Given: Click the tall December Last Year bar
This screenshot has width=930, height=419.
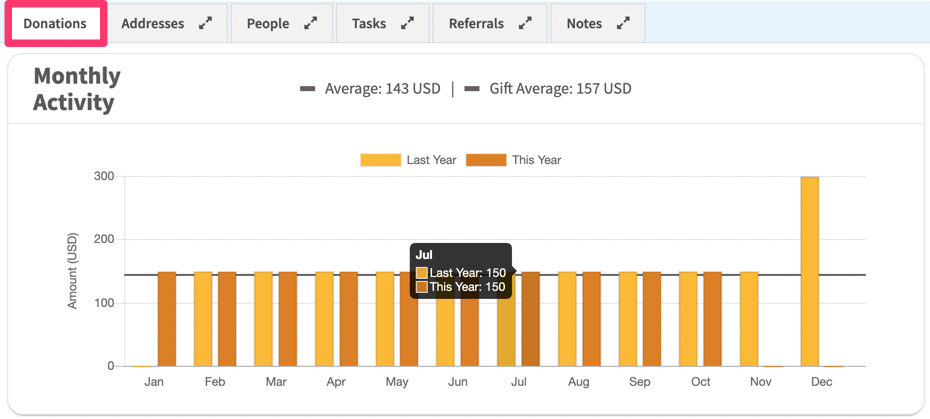Looking at the screenshot, I should [x=810, y=272].
